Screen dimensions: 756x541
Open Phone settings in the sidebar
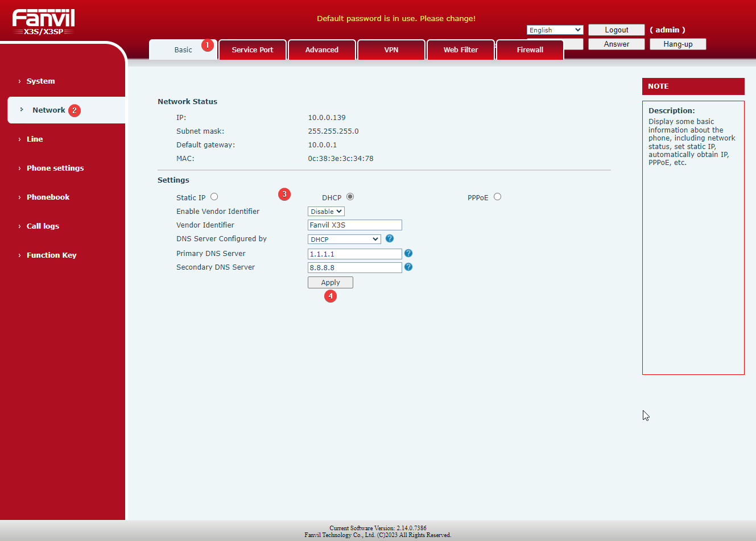55,168
